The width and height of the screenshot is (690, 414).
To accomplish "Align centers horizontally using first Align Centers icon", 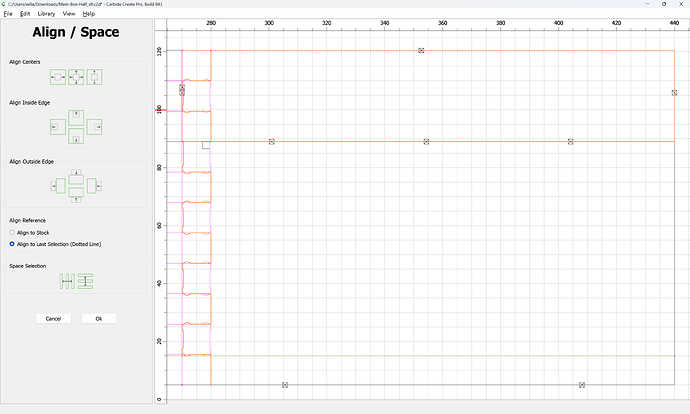I will (x=58, y=77).
